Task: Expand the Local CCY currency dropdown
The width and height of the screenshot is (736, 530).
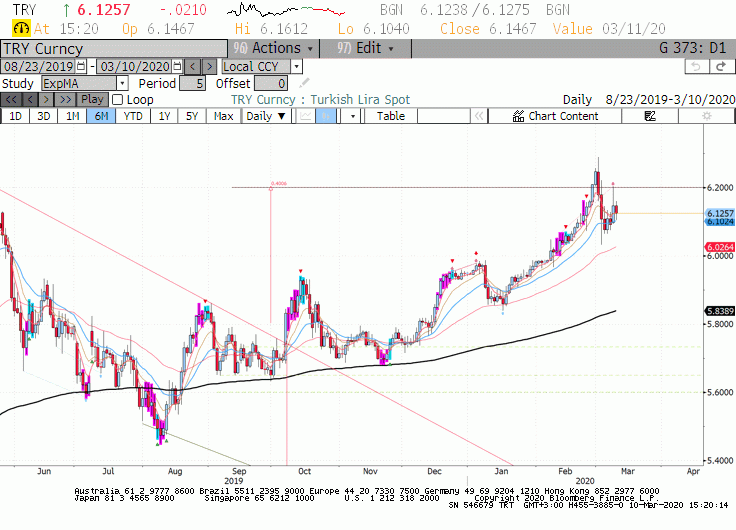Action: (296, 66)
